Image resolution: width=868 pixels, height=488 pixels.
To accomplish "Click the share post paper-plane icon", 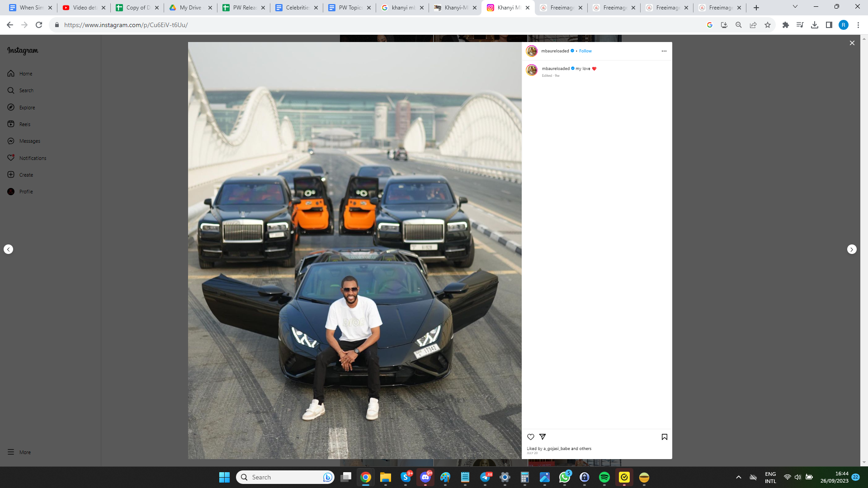I will 542,437.
